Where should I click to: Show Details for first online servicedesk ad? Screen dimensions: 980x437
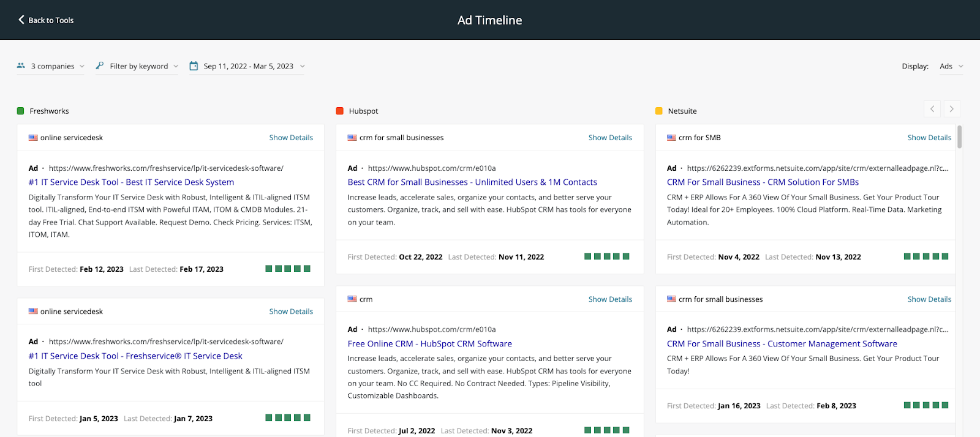click(291, 138)
